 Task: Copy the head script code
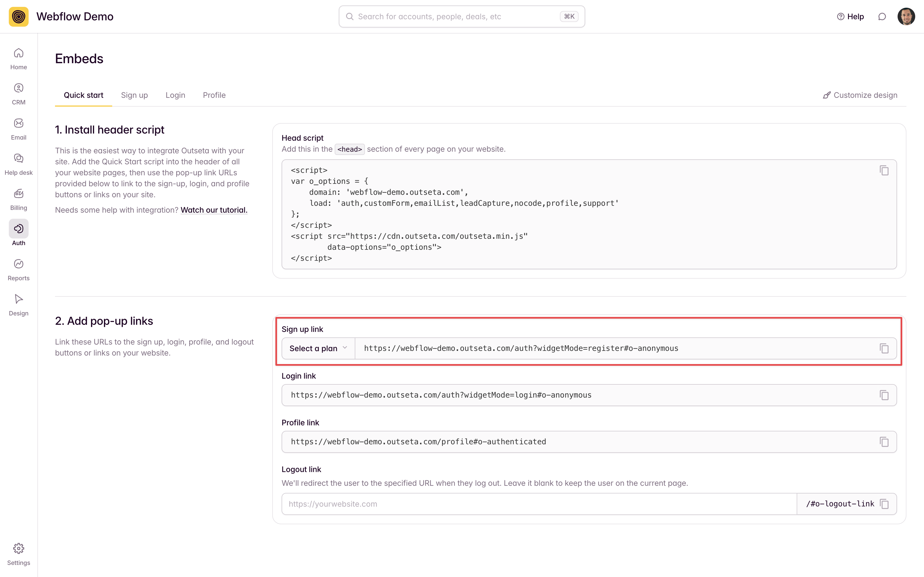coord(884,170)
